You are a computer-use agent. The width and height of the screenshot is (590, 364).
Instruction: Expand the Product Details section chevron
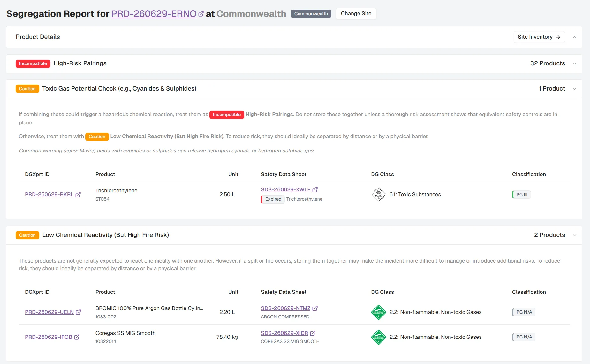[x=574, y=37]
